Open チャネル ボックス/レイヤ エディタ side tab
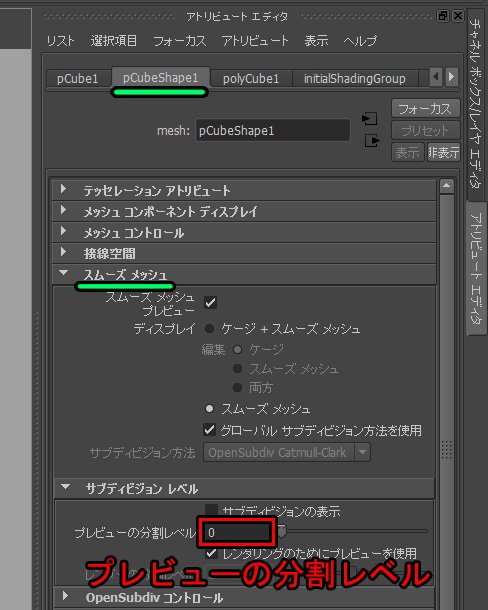Viewport: 488px width, 610px height. click(476, 103)
